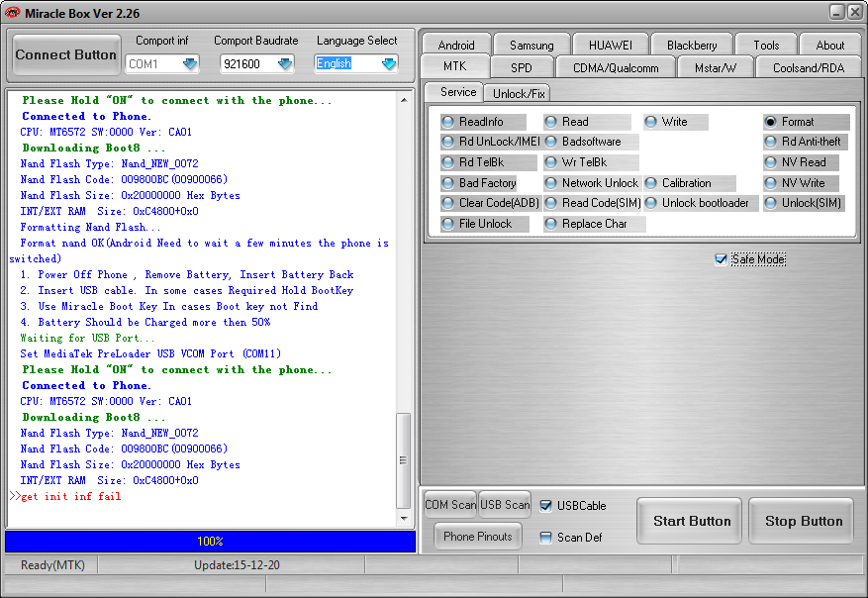Click 'Waiting for USB Port...' log line
The height and width of the screenshot is (598, 868).
coord(87,338)
